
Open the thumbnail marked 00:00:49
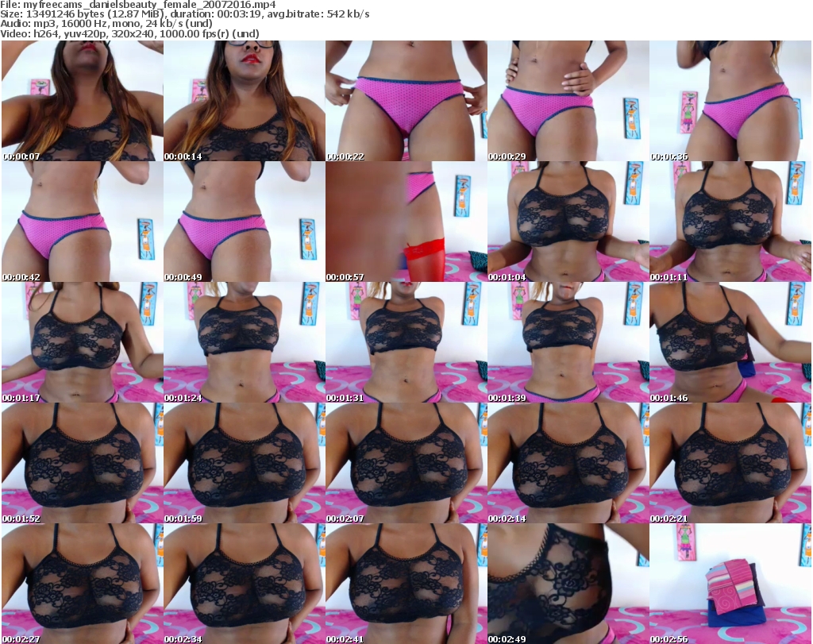pyautogui.click(x=245, y=222)
